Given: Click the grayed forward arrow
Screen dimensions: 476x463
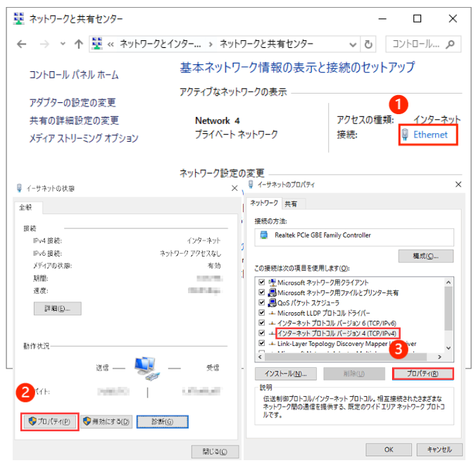Looking at the screenshot, I should pos(44,44).
